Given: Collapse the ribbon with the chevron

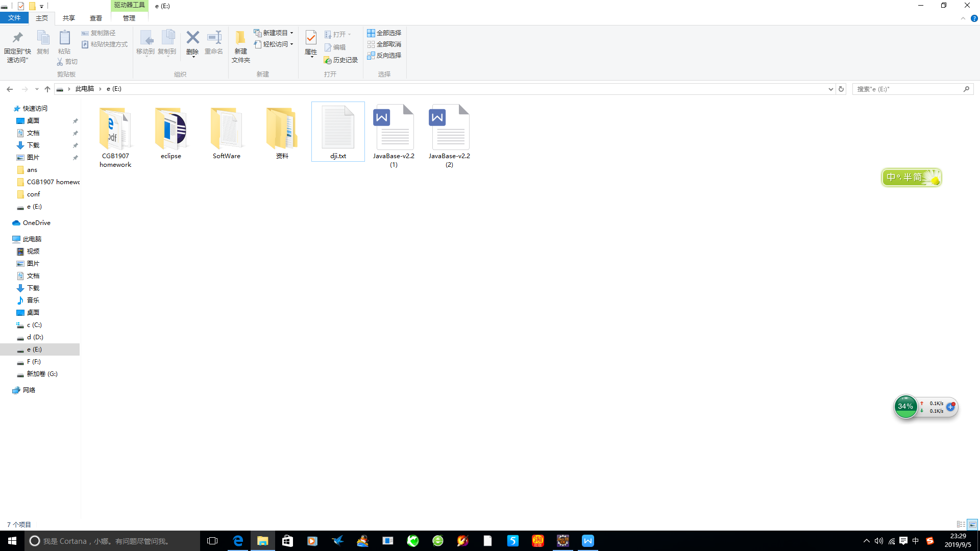Looking at the screenshot, I should (x=963, y=18).
